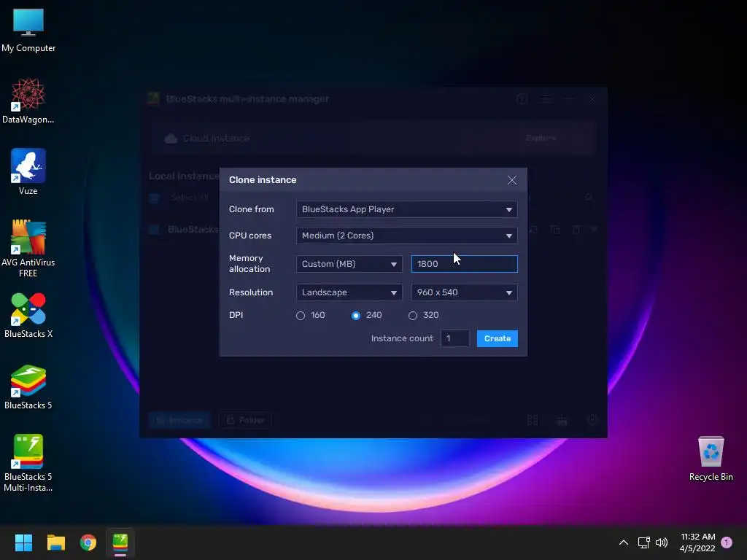
Task: Open the Landscape orientation dropdown
Action: click(349, 292)
